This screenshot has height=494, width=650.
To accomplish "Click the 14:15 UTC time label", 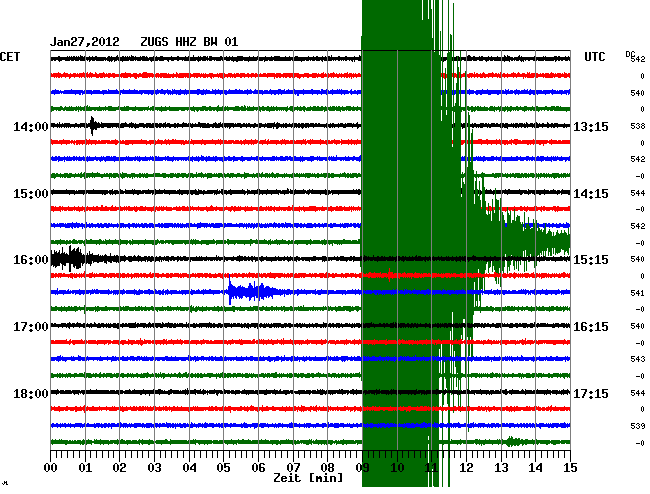I will [x=591, y=194].
